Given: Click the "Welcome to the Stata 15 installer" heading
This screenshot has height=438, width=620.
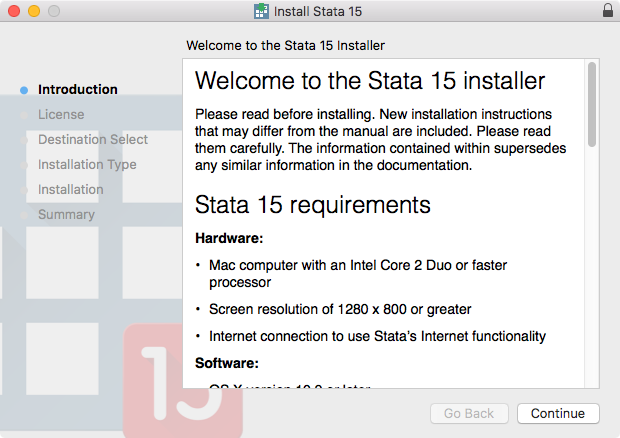Looking at the screenshot, I should click(x=370, y=80).
